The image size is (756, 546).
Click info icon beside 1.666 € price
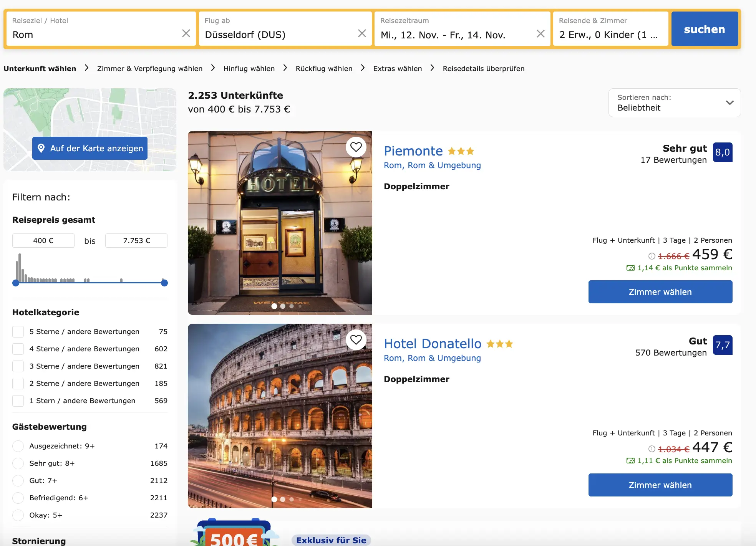coord(652,256)
